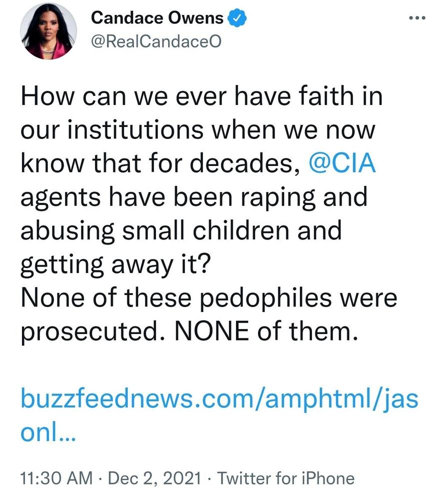The image size is (448, 500).
Task: Open the @RealCandaceO handle link
Action: (x=155, y=41)
